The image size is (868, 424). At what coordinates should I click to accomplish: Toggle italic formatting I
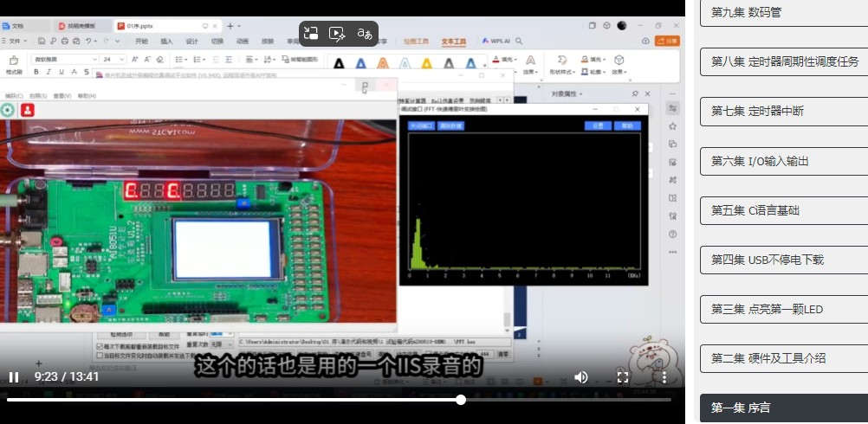(x=49, y=72)
